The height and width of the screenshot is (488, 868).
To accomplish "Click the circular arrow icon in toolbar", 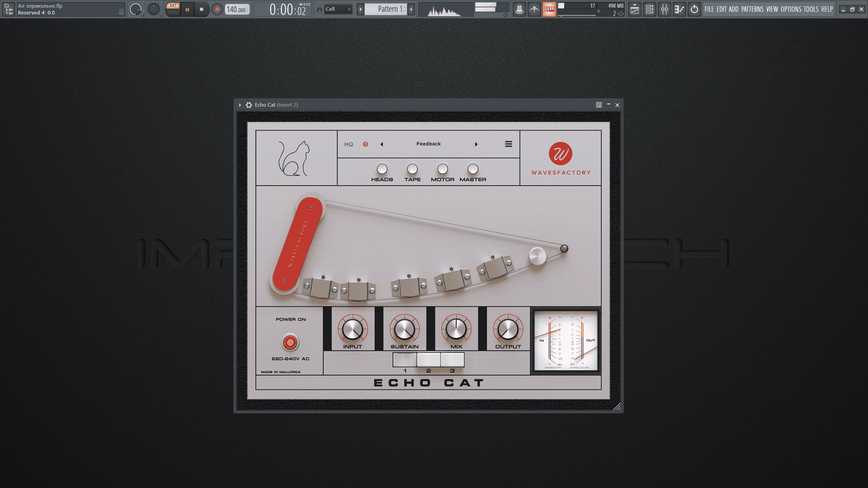I will 694,9.
